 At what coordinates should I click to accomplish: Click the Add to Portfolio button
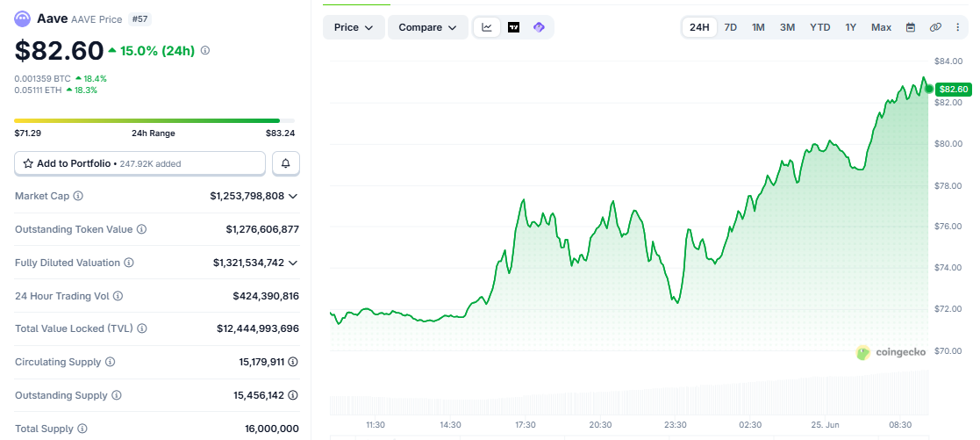pyautogui.click(x=140, y=163)
